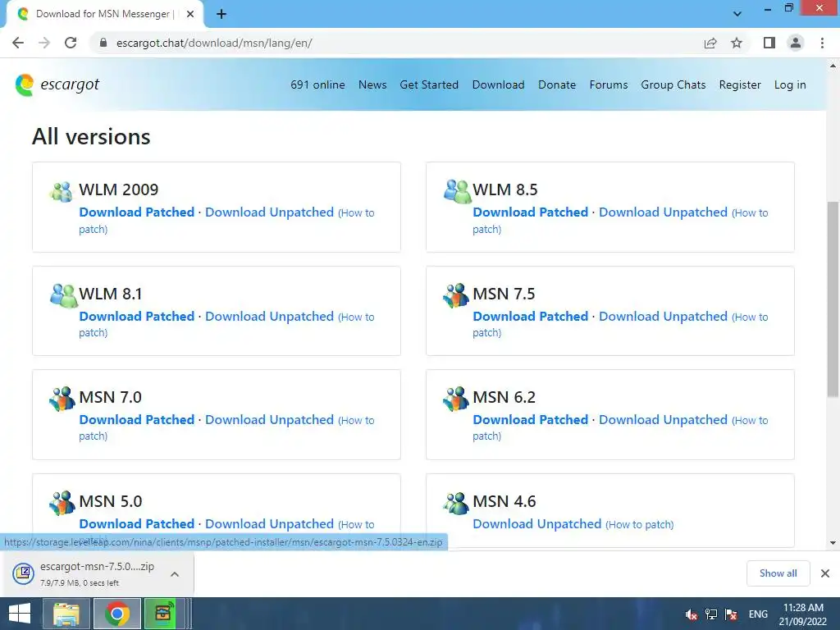Open the Register page

click(740, 84)
